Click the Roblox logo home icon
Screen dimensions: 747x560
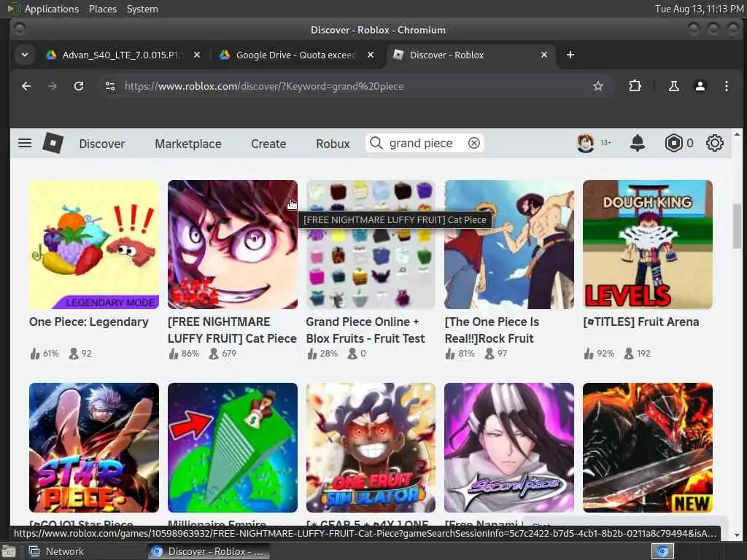pos(53,143)
